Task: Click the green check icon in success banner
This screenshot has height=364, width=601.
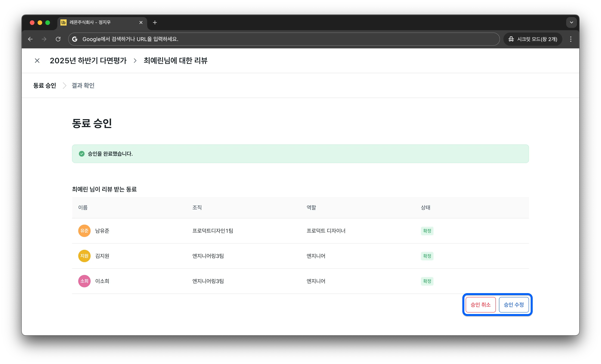Action: tap(82, 154)
